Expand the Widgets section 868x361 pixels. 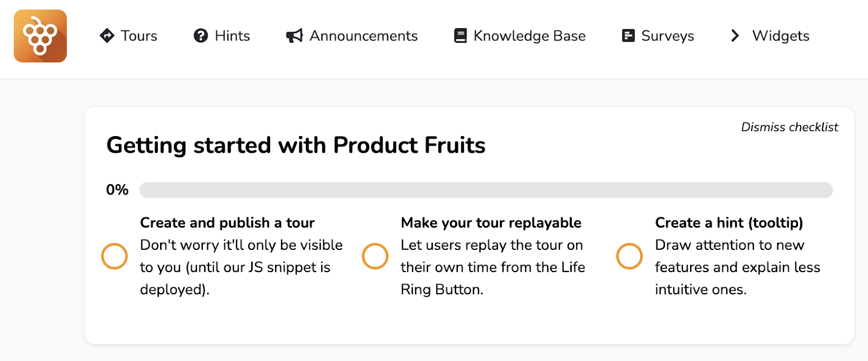point(780,36)
